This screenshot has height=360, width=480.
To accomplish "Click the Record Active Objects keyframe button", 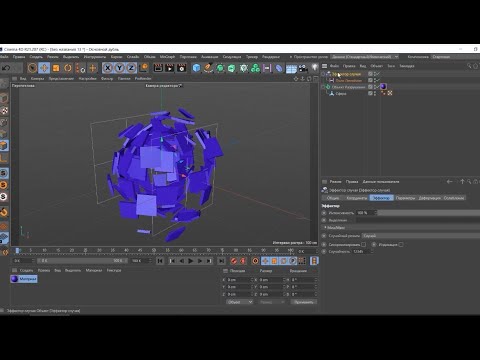I will [x=234, y=261].
